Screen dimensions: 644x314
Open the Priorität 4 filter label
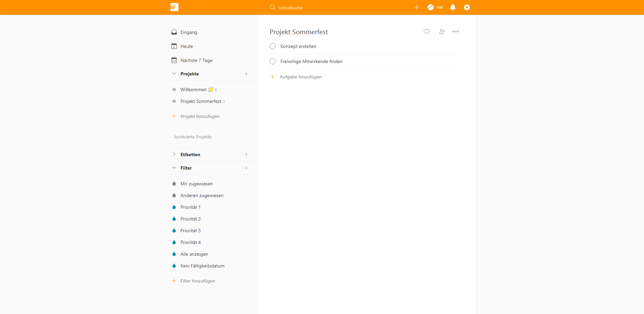(x=191, y=242)
